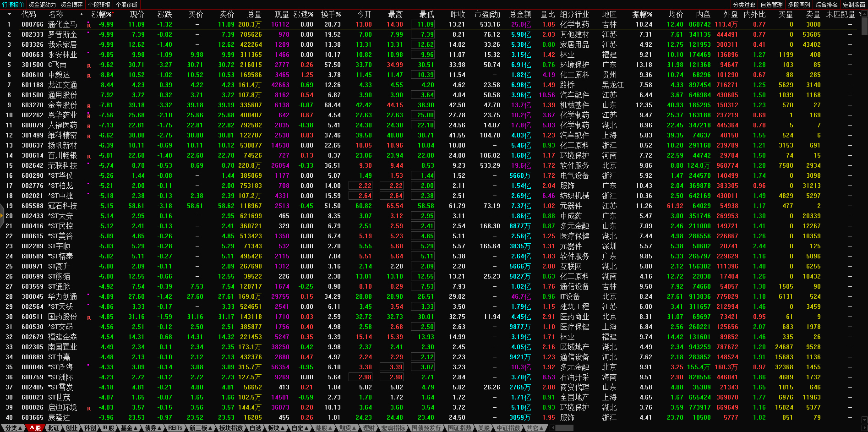Click scrollbar down arrow at bottom right
Viewport: 868px width, 432px height.
(864, 420)
